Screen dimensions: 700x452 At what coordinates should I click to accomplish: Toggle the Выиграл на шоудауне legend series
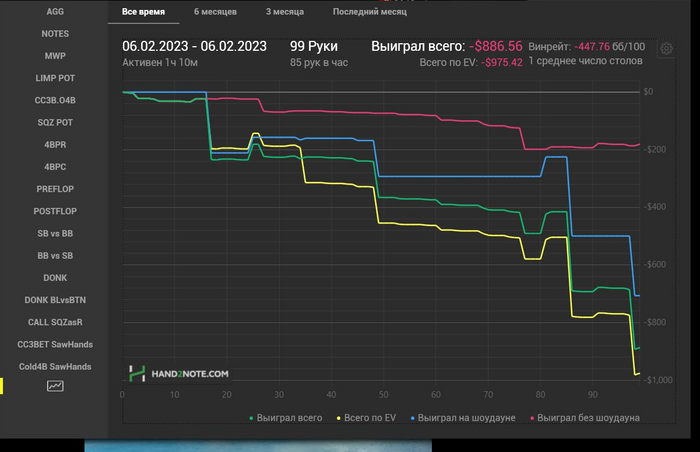(x=462, y=418)
